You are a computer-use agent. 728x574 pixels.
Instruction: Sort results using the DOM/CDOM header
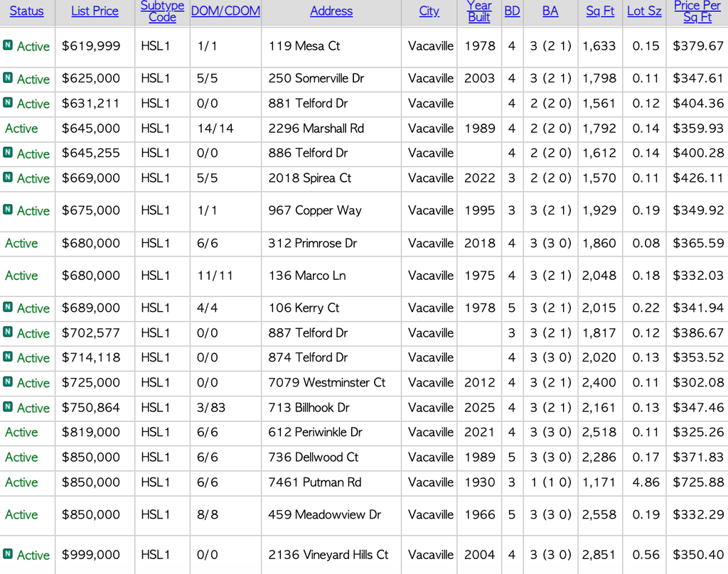225,11
